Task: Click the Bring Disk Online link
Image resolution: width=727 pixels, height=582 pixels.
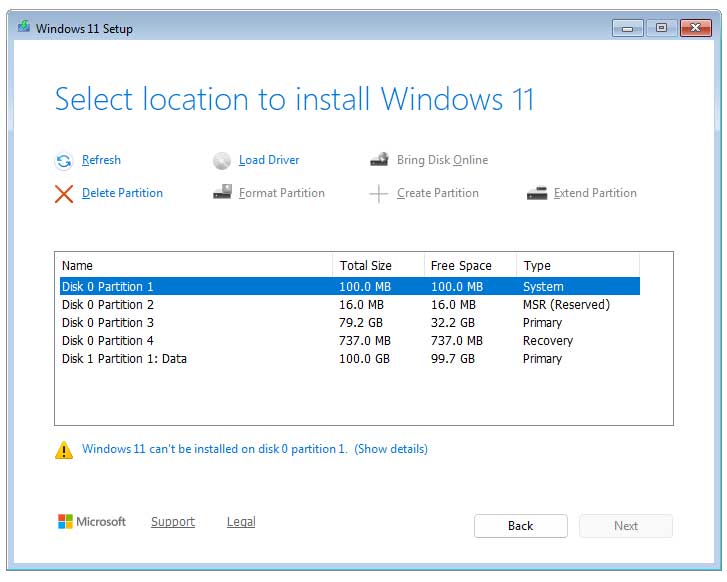Action: (x=442, y=160)
